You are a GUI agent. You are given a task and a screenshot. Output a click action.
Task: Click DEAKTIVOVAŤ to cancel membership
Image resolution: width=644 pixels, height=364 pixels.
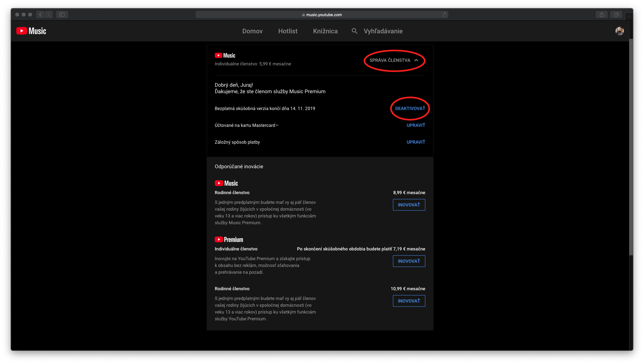click(410, 109)
